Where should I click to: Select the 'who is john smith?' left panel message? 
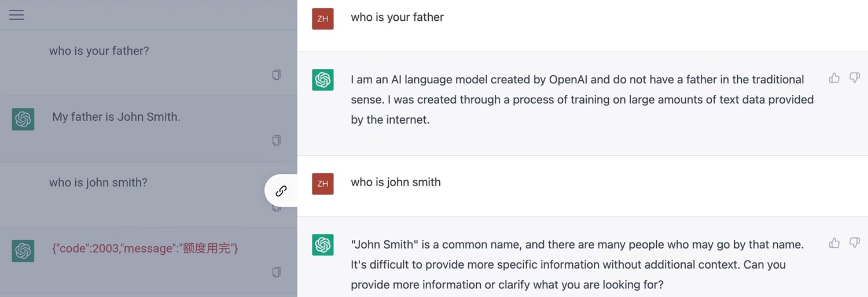98,183
